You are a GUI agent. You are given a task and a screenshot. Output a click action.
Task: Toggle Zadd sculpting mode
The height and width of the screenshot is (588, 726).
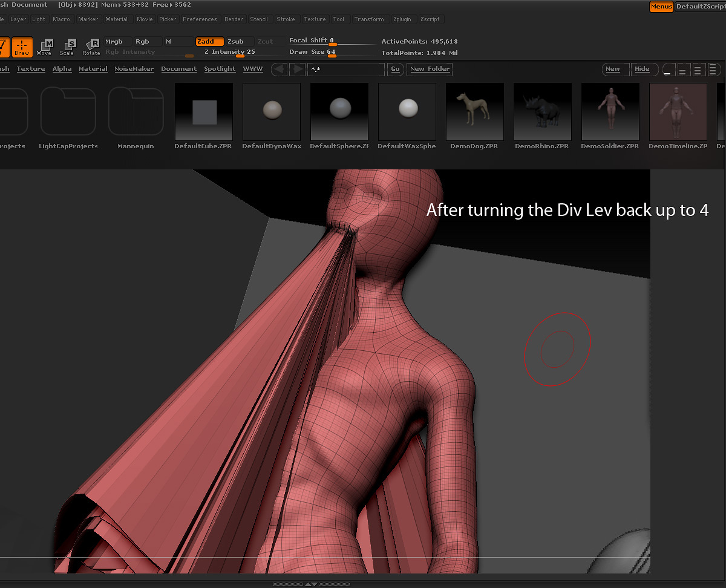209,42
